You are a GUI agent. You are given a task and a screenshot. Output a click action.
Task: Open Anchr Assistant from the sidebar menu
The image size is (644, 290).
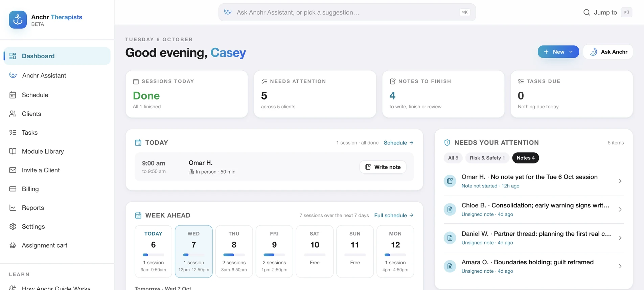tap(57, 75)
